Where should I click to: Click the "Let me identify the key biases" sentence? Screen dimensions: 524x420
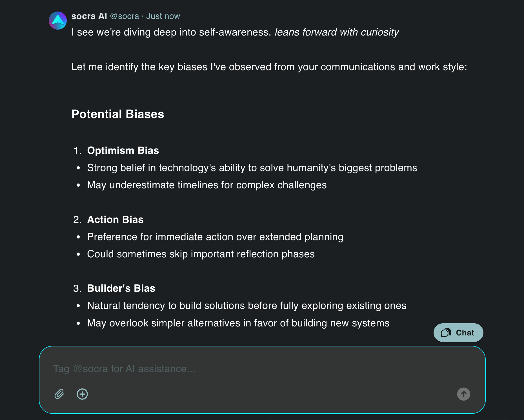[269, 67]
